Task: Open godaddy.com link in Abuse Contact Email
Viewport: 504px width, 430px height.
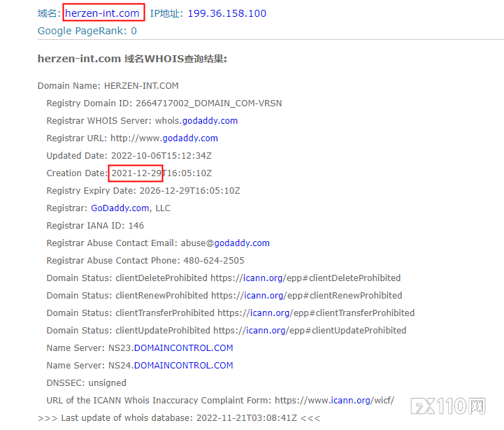Action: 242,243
